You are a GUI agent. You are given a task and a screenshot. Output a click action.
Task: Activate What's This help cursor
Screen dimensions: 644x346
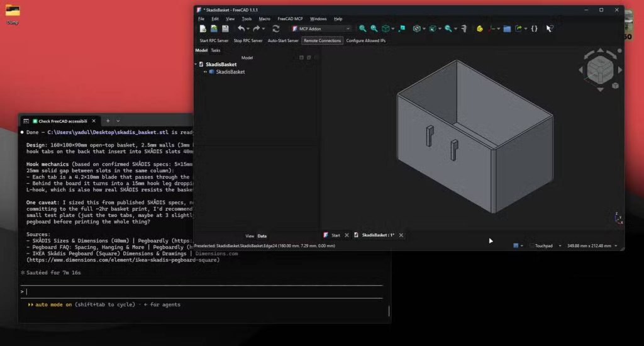point(550,29)
